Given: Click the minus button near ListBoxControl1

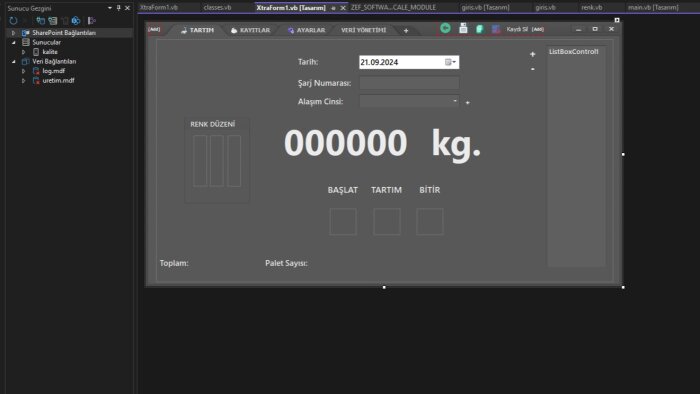Looking at the screenshot, I should 532,69.
